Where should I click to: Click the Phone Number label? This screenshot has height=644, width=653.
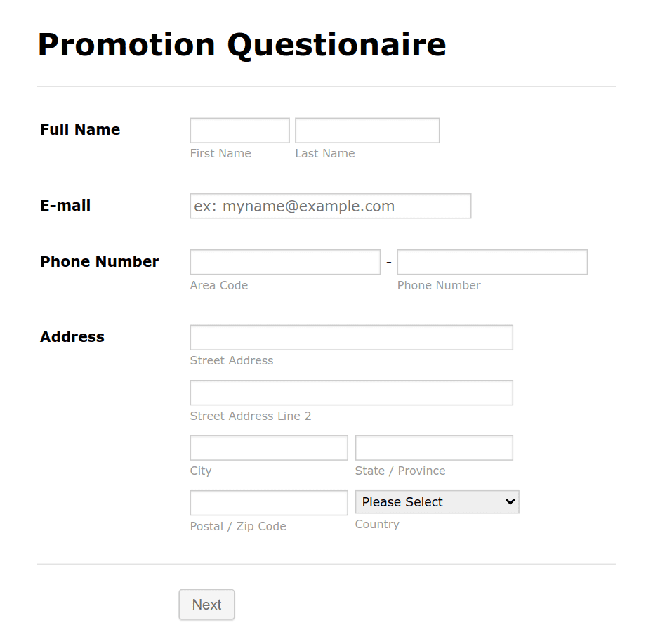tap(98, 261)
